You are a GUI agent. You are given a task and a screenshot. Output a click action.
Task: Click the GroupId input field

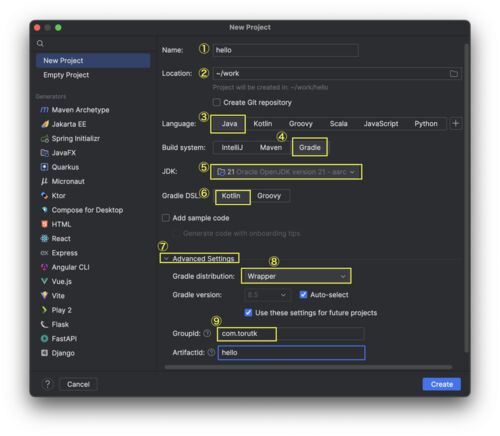(x=291, y=334)
